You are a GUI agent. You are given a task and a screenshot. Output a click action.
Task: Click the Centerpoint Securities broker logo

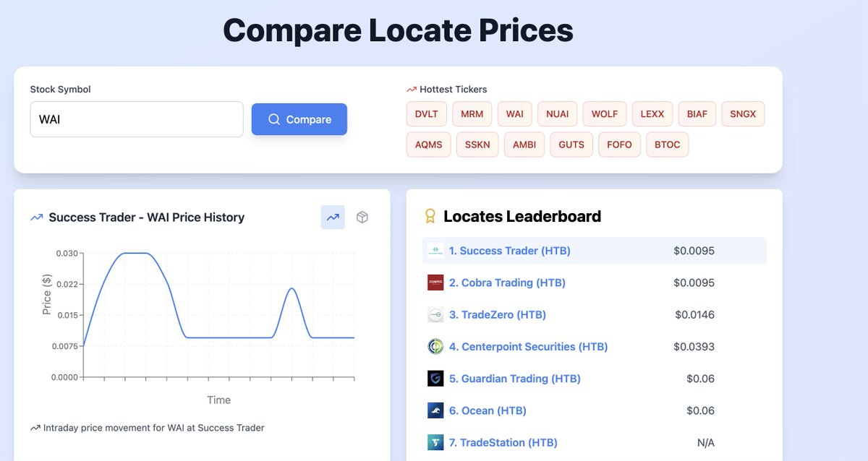435,346
